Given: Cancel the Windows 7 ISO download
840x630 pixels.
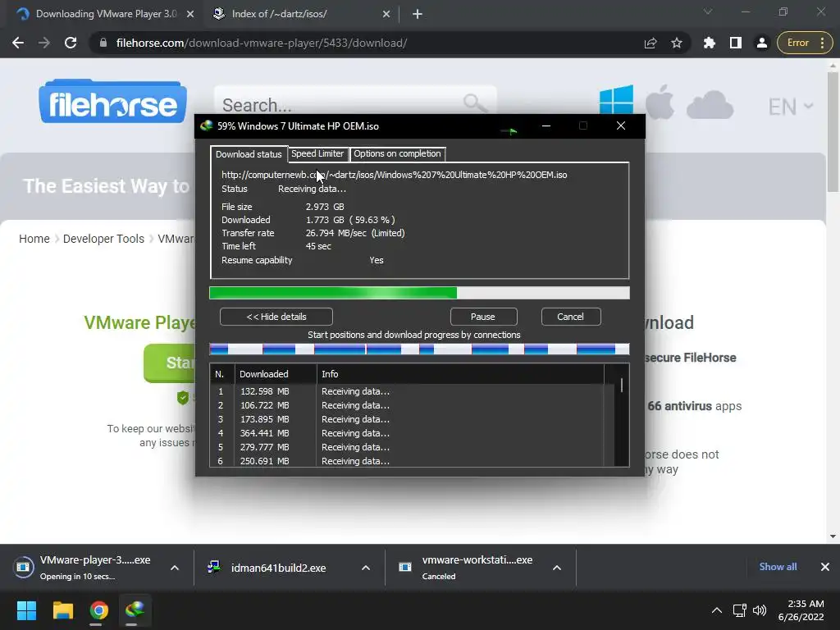Looking at the screenshot, I should tap(571, 317).
